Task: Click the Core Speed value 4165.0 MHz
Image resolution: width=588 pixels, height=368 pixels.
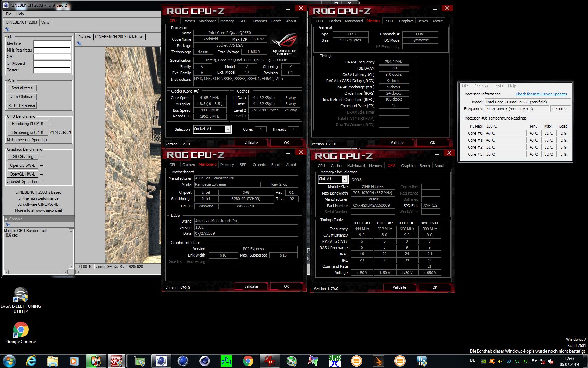Action: 210,98
